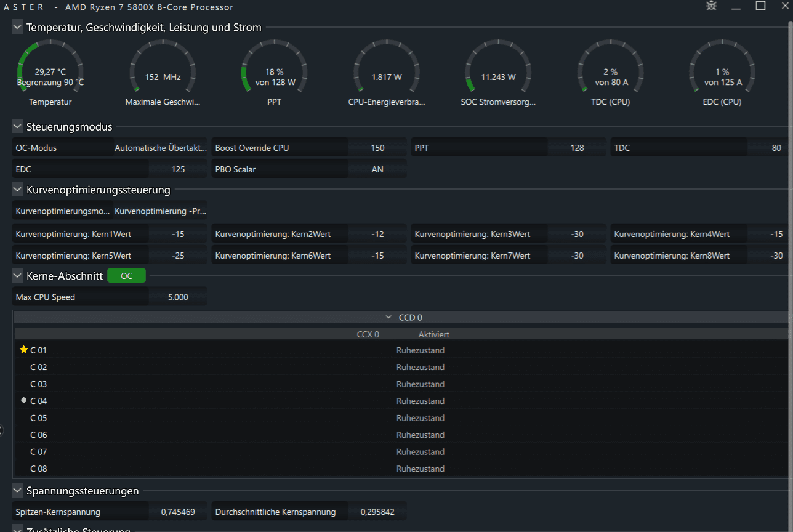Click the EDC (CPU) gauge

(722, 68)
